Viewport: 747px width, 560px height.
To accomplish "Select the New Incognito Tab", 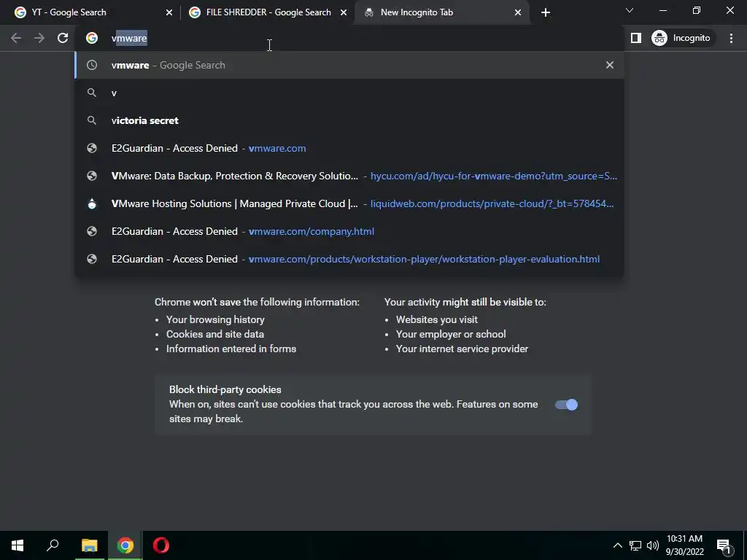I will click(x=442, y=12).
